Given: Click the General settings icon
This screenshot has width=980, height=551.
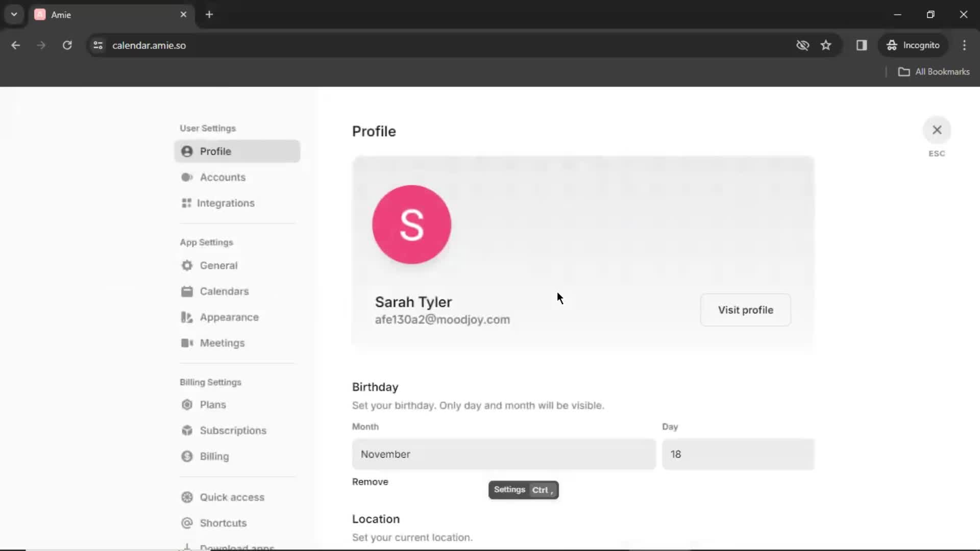Looking at the screenshot, I should [187, 265].
